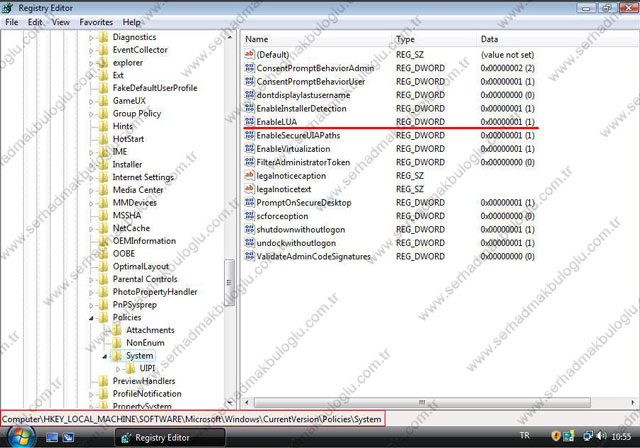Select the FakeDefaultUserProfile key
The width and height of the screenshot is (640, 448).
(x=155, y=88)
